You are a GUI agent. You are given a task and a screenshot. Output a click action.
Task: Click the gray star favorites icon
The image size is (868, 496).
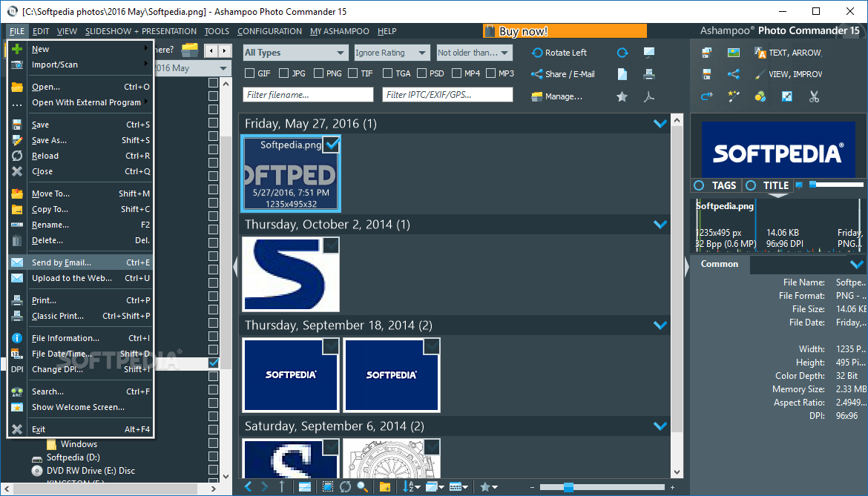622,97
